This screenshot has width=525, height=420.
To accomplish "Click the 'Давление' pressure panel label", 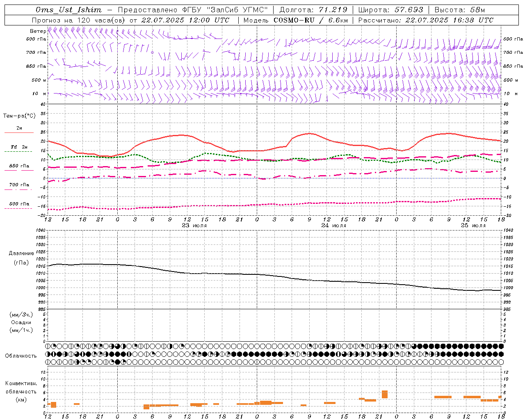I will pyautogui.click(x=21, y=253).
